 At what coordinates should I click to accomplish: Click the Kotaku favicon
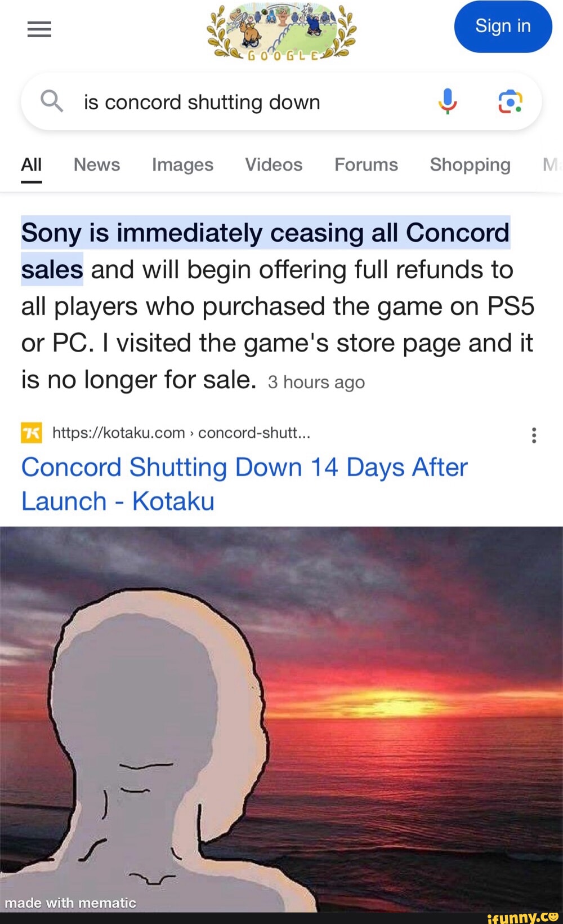32,433
